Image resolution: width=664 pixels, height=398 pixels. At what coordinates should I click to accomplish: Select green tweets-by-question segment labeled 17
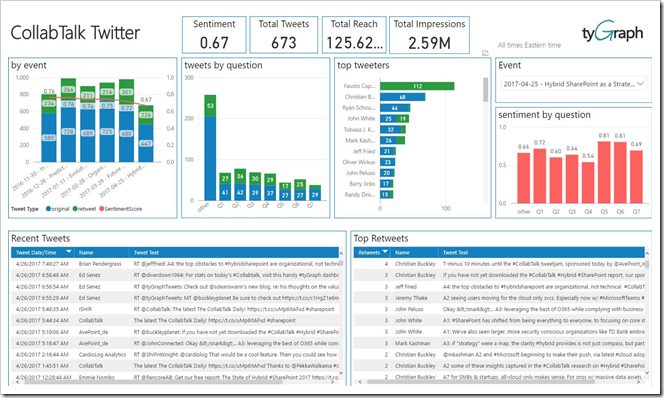click(x=285, y=186)
